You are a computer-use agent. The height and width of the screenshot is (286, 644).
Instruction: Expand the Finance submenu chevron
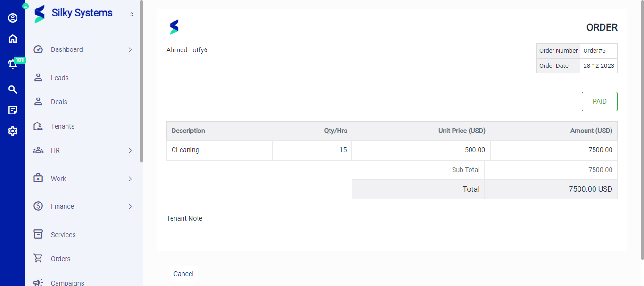point(130,206)
